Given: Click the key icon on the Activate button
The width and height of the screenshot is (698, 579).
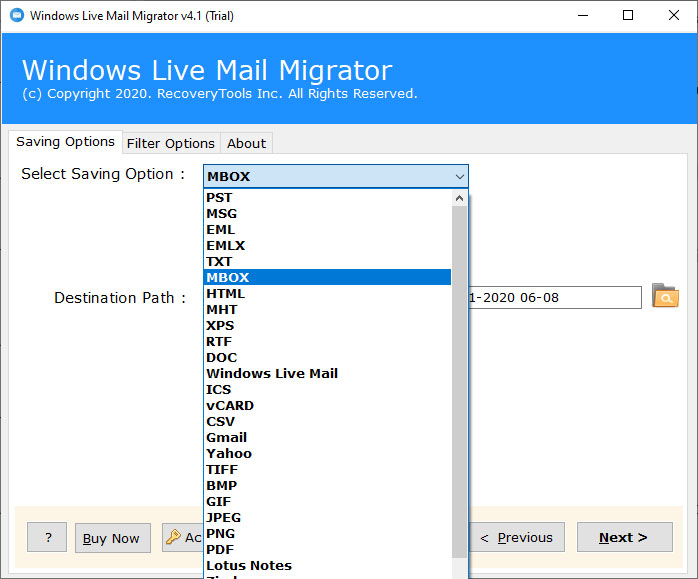Looking at the screenshot, I should tap(173, 537).
